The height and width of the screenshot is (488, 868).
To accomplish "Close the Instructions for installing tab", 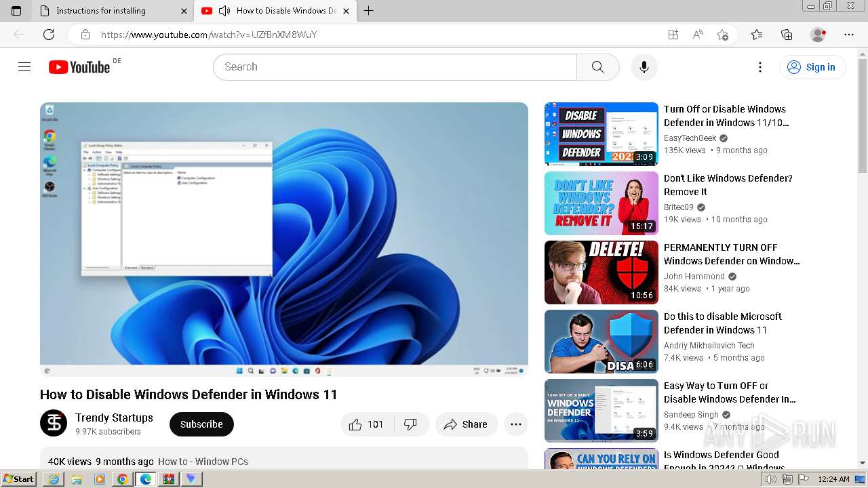I will click(184, 11).
